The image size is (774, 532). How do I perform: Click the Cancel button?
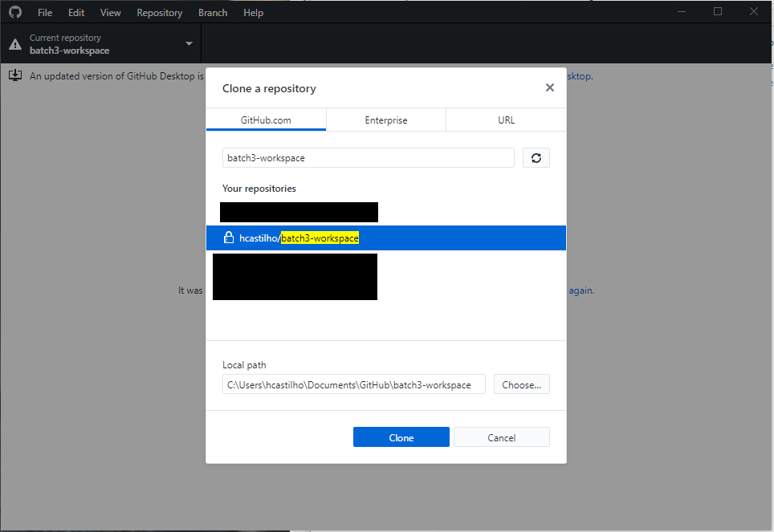click(x=502, y=437)
